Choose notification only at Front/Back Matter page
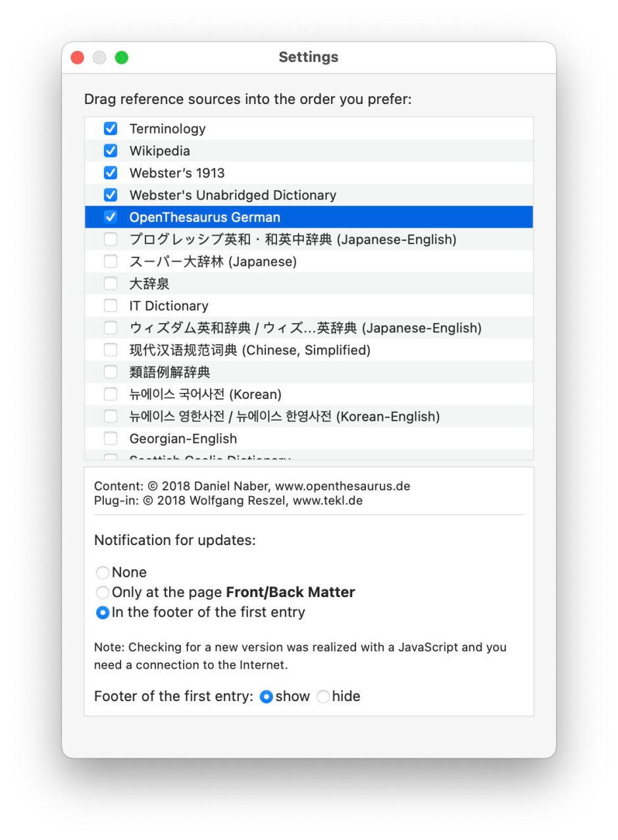Viewport: 618px width, 840px height. 103,592
